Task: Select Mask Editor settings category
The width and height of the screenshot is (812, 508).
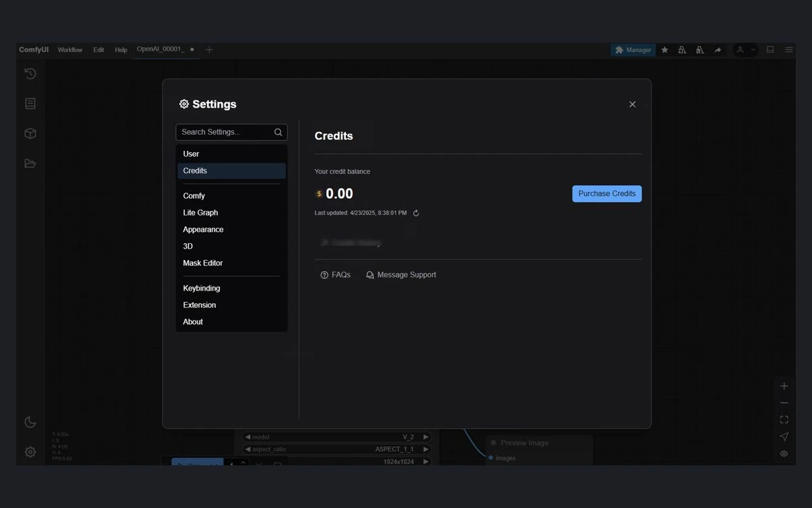Action: click(x=231, y=263)
